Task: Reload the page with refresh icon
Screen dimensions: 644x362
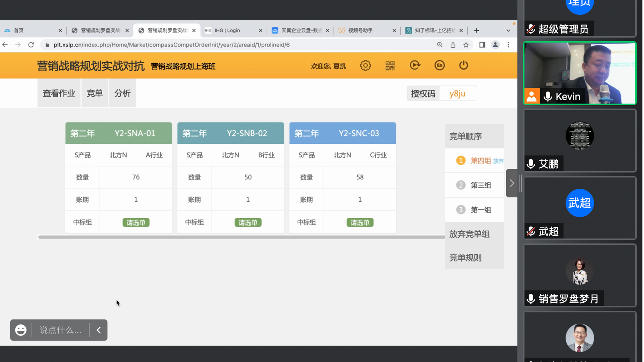Action: coord(31,45)
